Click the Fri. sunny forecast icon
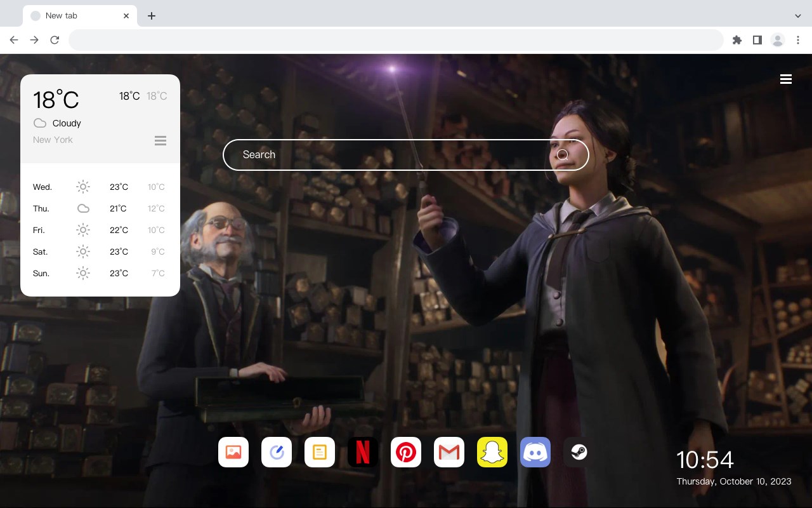The height and width of the screenshot is (508, 812). [83, 230]
